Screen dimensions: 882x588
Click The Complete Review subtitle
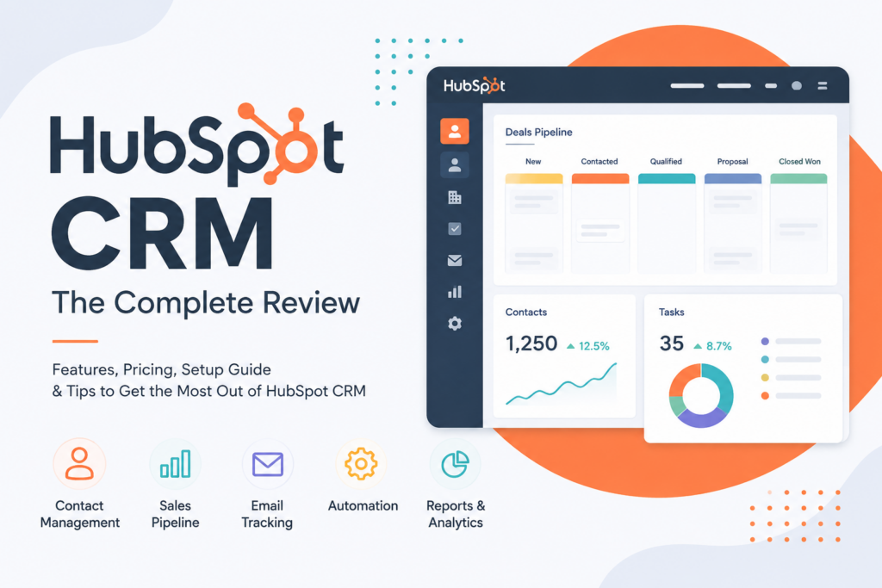pyautogui.click(x=206, y=303)
